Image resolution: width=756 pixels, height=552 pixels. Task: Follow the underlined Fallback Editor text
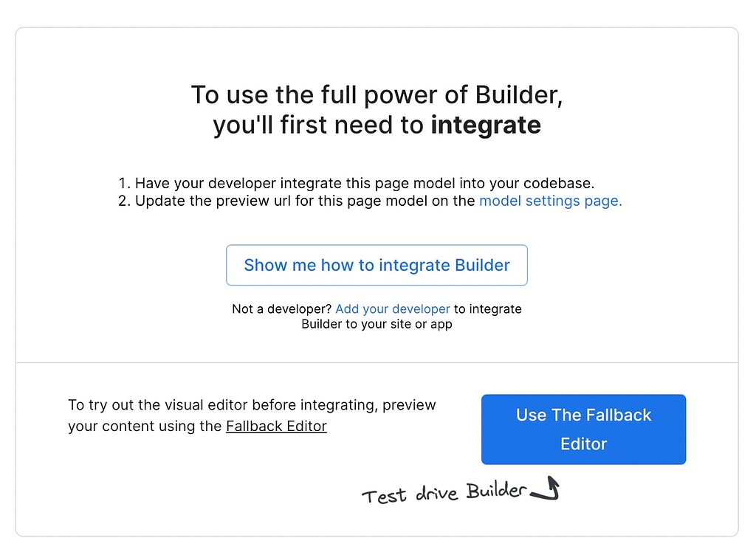(x=276, y=426)
